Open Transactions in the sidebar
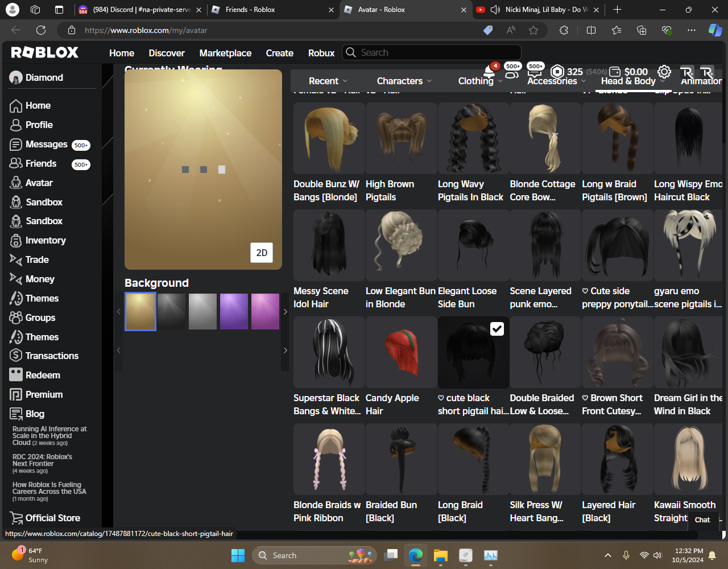This screenshot has height=569, width=728. click(44, 356)
